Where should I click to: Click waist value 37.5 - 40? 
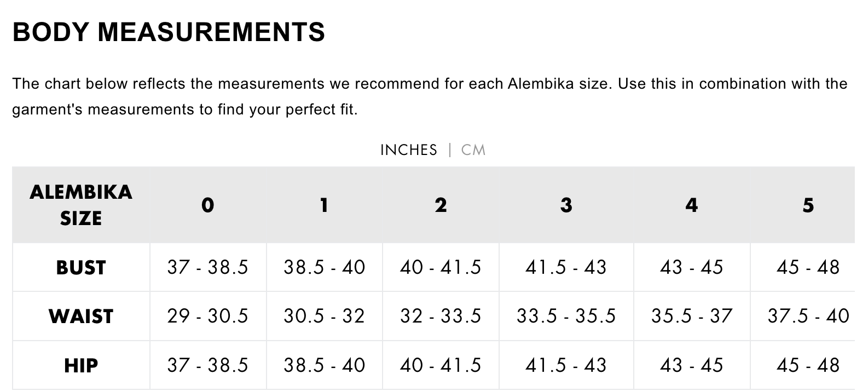click(808, 316)
